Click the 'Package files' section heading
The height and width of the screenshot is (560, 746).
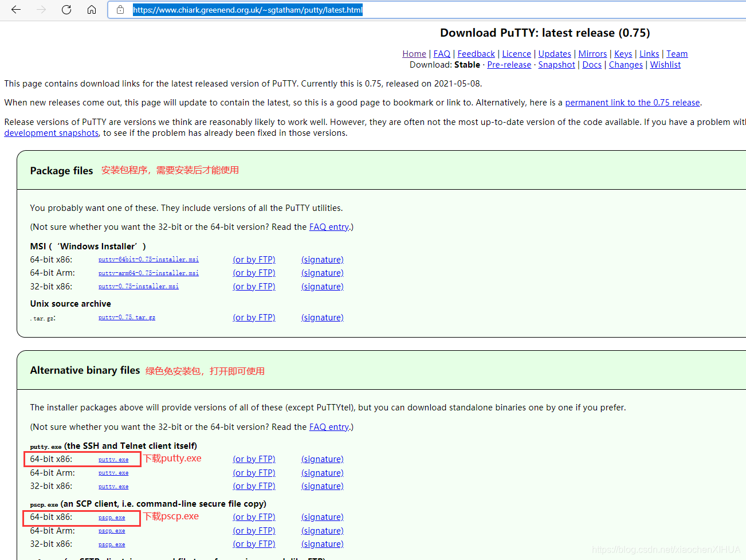coord(61,171)
